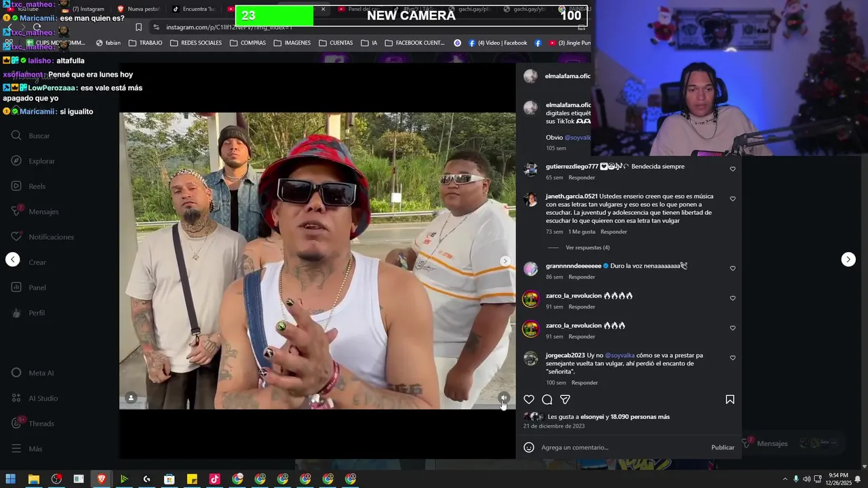The image size is (868, 488).
Task: Open the IMAGENES bookmarks folder
Action: (292, 43)
